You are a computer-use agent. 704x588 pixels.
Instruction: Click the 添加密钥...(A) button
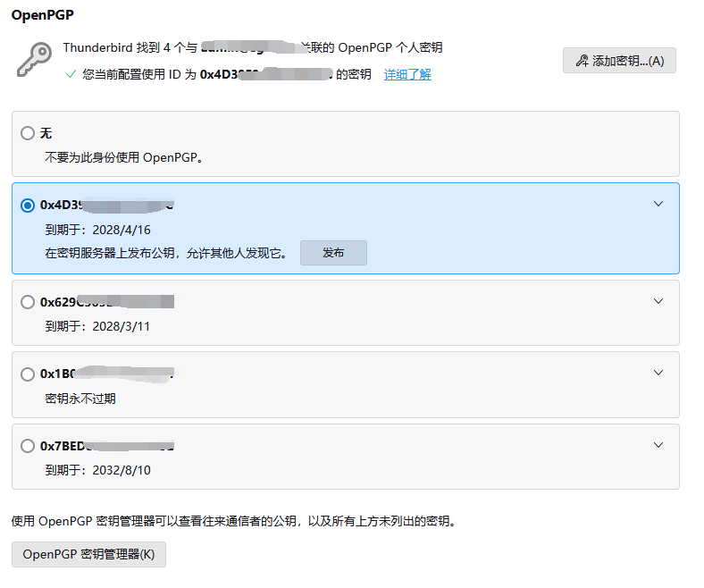tap(619, 61)
